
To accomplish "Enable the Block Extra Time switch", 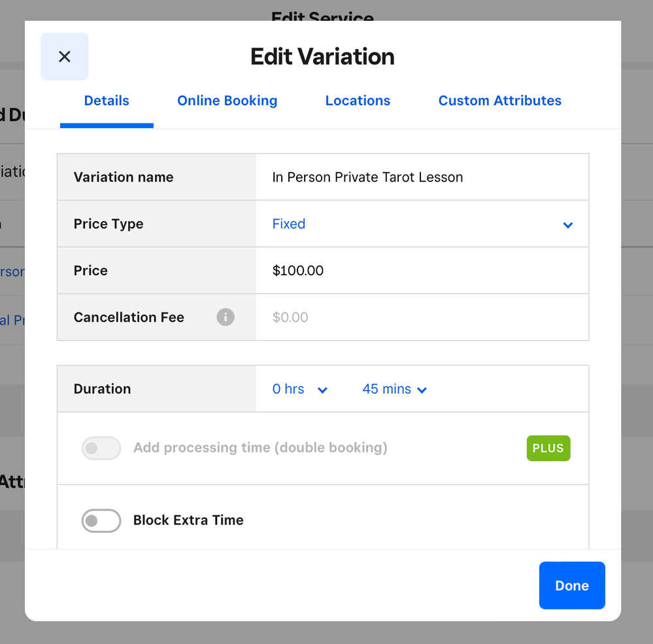I will click(101, 521).
